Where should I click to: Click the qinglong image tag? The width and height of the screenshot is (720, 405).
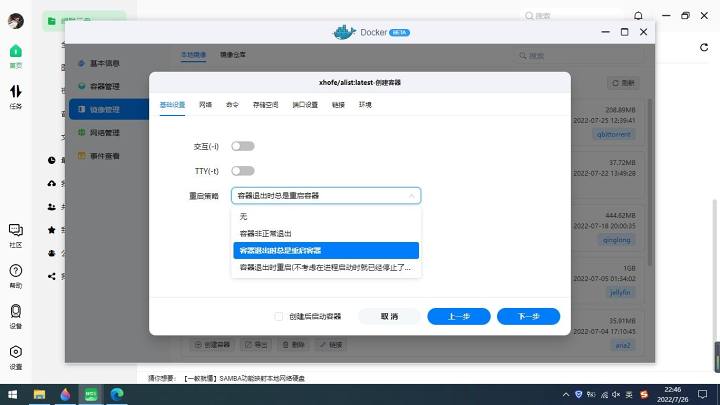617,240
